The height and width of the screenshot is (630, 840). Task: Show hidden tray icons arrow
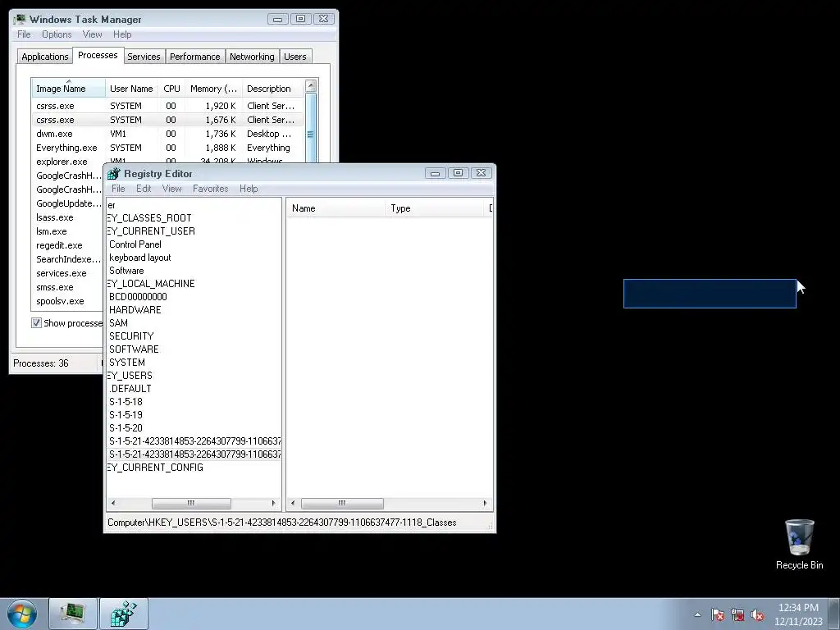click(697, 614)
